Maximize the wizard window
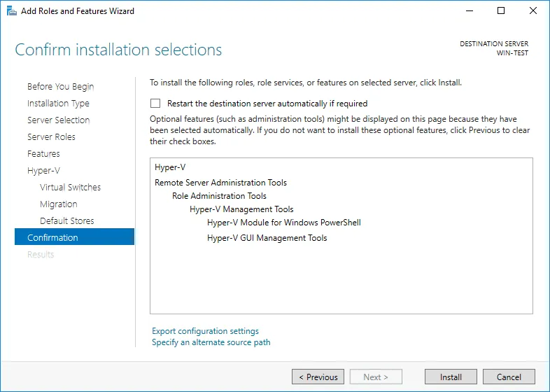Image resolution: width=550 pixels, height=392 pixels. 501,11
